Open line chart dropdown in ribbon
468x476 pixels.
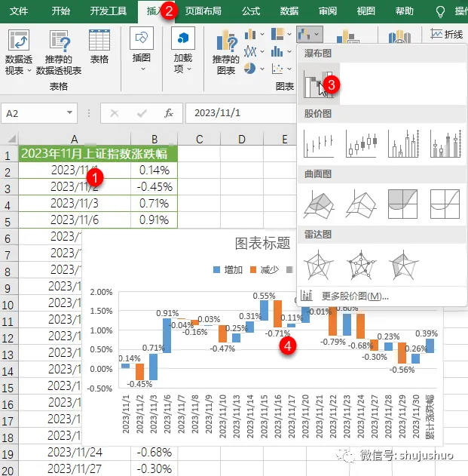254,51
